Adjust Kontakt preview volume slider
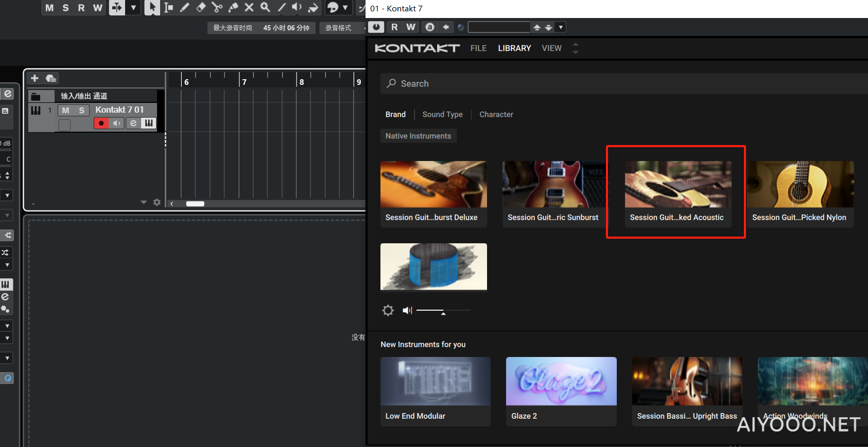 443,311
